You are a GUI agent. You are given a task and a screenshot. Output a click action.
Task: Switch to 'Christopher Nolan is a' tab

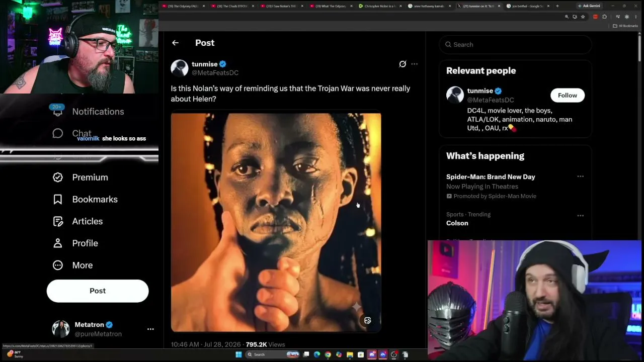(380, 6)
